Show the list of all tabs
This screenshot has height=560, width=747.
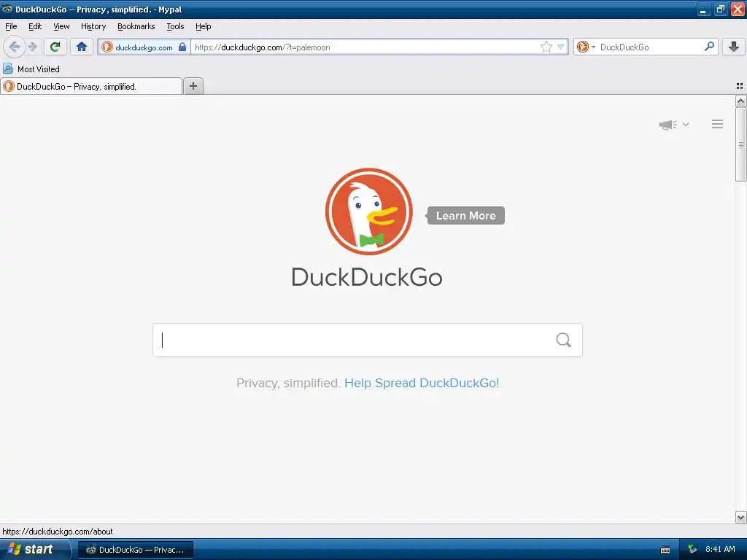point(740,86)
